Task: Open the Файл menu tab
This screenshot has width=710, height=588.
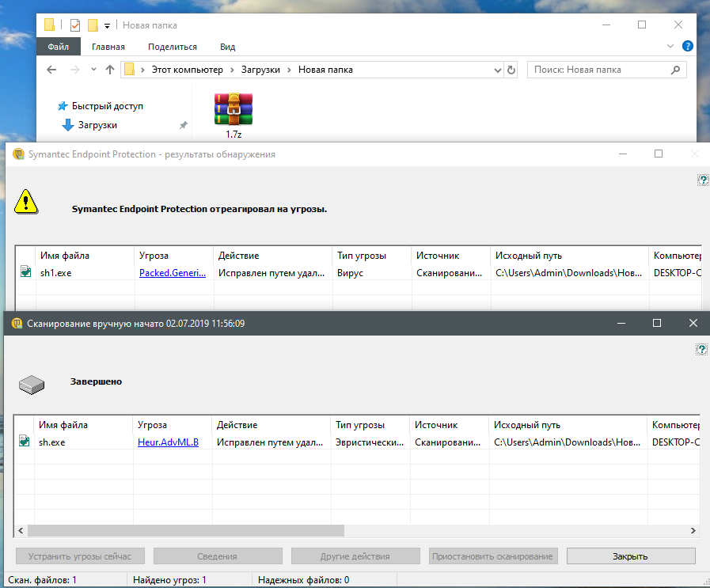Action: [x=59, y=47]
